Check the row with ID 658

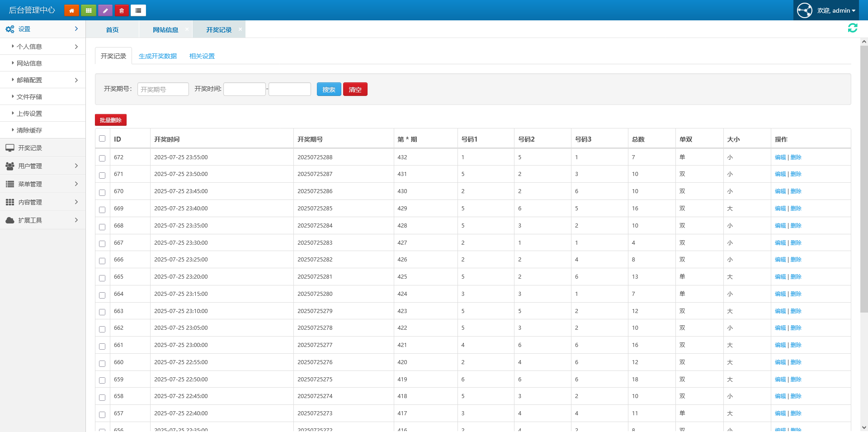[102, 398]
